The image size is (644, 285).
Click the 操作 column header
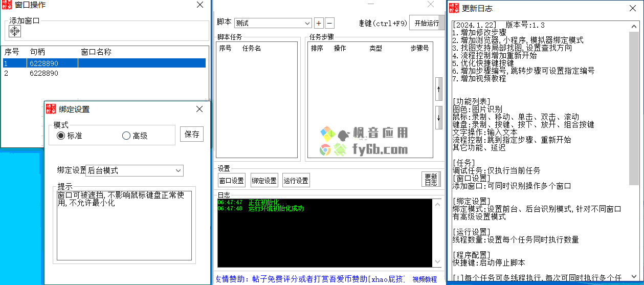coord(340,48)
